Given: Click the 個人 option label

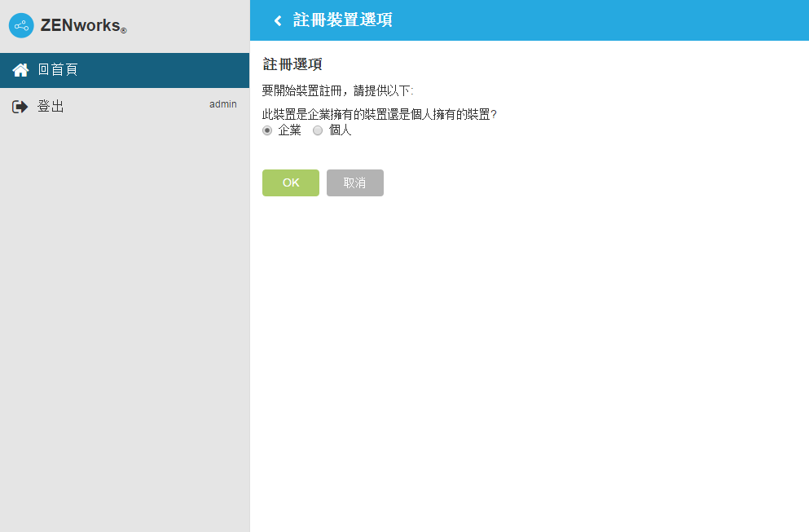Looking at the screenshot, I should click(x=341, y=130).
